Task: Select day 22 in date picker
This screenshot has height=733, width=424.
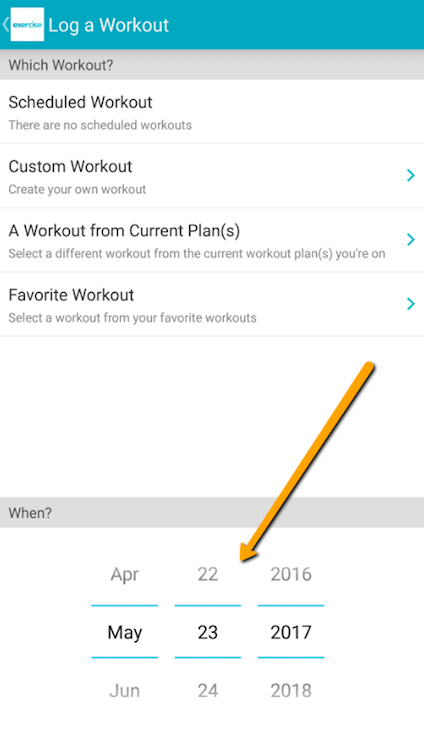Action: pyautogui.click(x=208, y=574)
